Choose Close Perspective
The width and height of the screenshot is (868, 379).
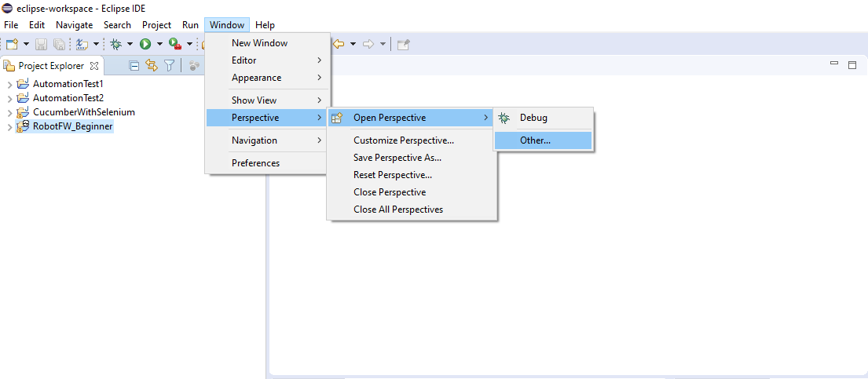click(412, 192)
